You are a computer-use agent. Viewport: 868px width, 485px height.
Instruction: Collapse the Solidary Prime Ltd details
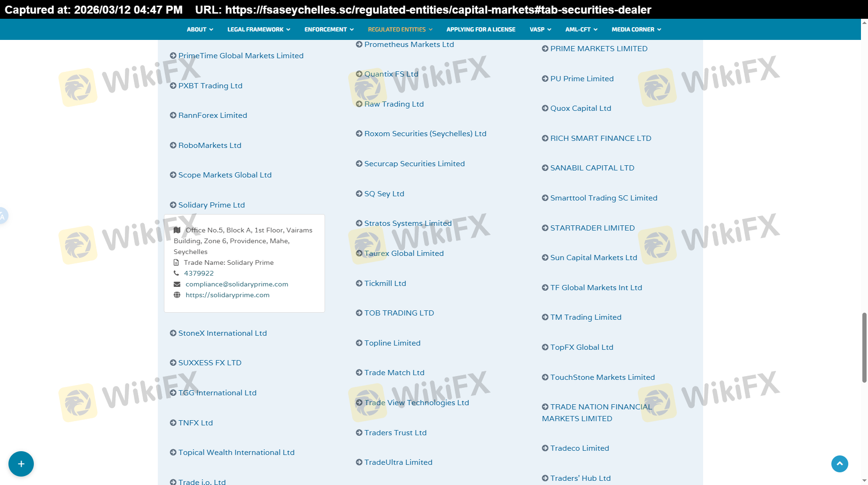[x=211, y=205]
